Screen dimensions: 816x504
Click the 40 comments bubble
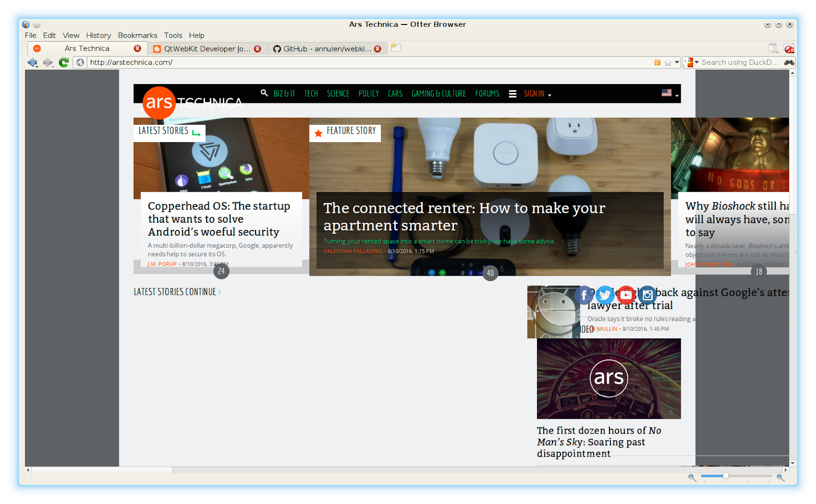pyautogui.click(x=490, y=273)
